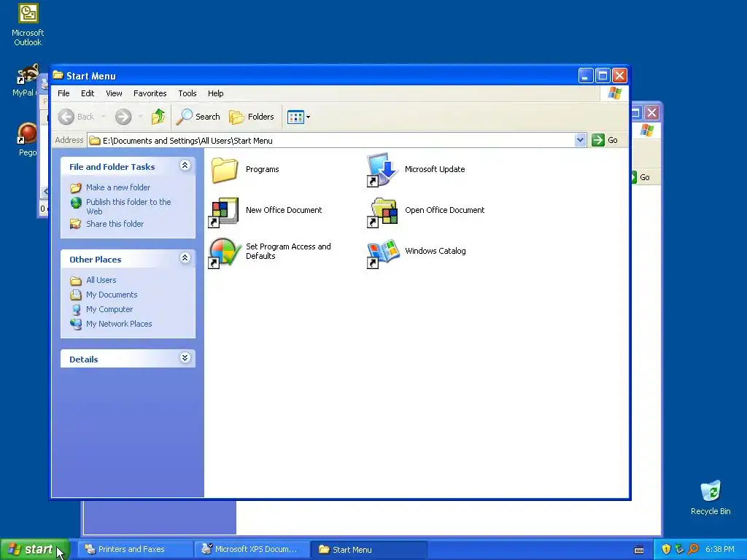
Task: Click the system clock showing 6:38 PM
Action: [x=720, y=550]
